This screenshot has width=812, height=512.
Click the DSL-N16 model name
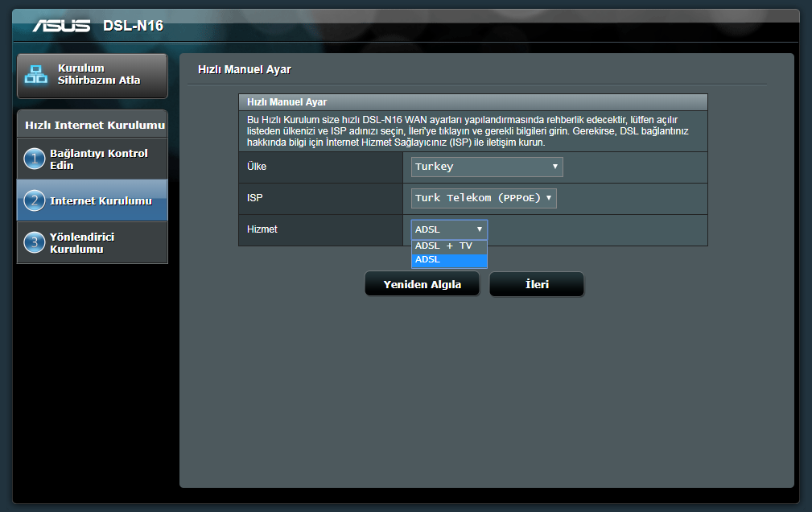pyautogui.click(x=133, y=26)
